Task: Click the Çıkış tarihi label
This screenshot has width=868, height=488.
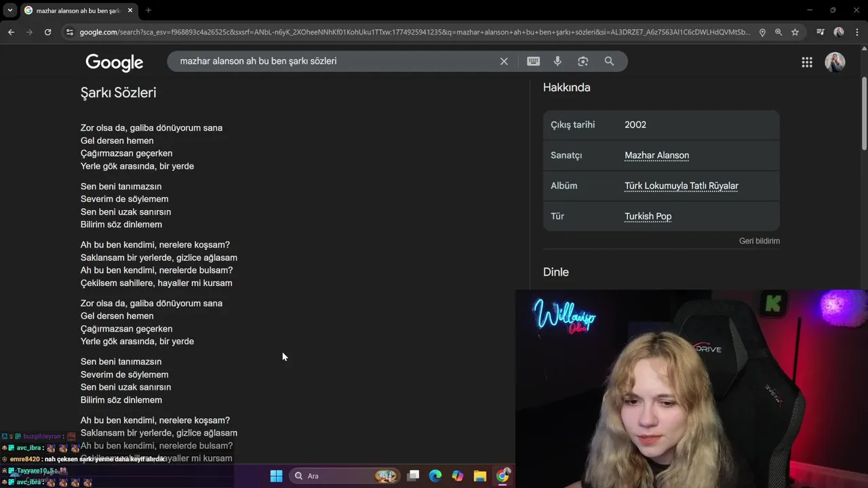Action: (572, 125)
